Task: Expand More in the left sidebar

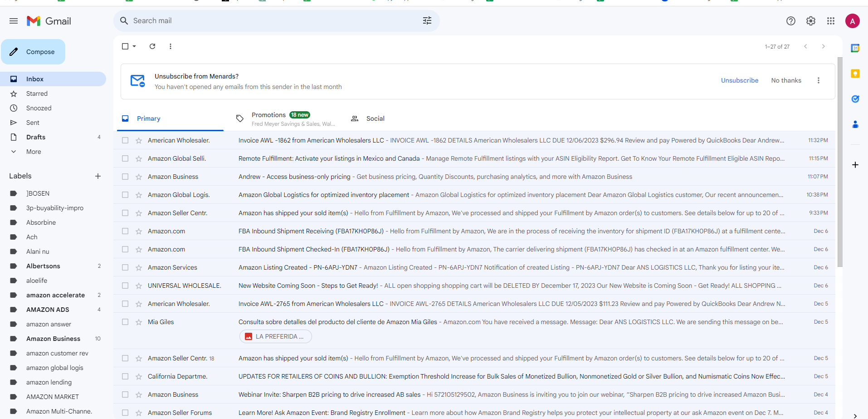Action: (x=34, y=152)
